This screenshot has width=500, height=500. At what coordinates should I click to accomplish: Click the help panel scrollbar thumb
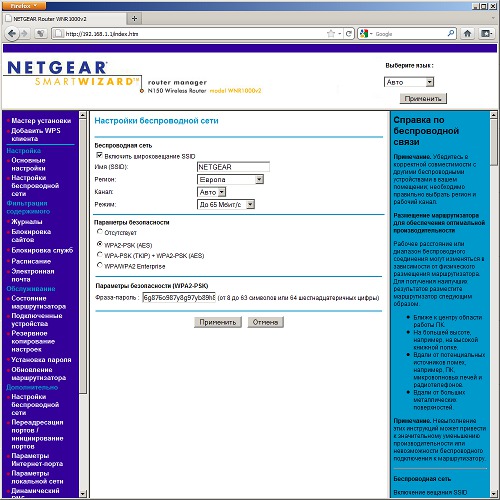coord(494,142)
